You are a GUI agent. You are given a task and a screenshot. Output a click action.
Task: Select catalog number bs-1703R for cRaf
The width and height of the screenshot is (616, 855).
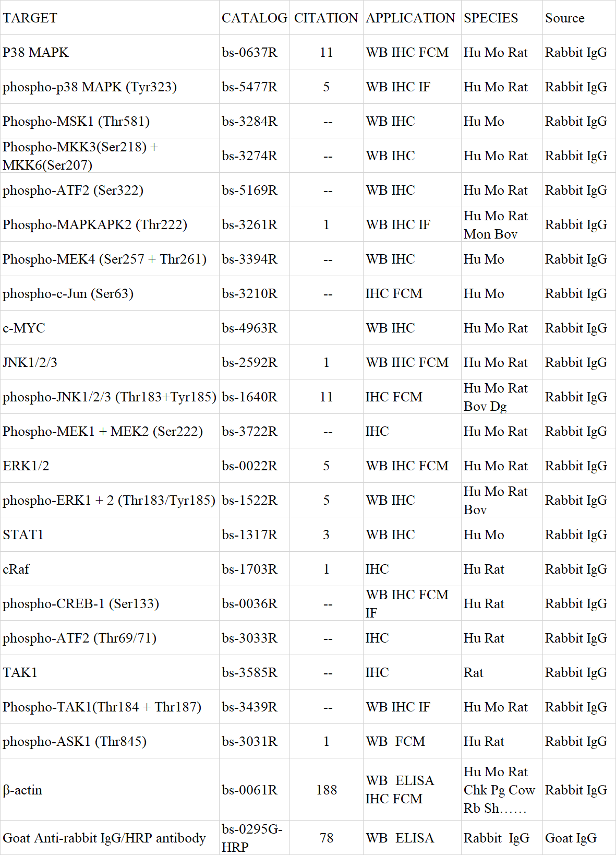(x=249, y=569)
